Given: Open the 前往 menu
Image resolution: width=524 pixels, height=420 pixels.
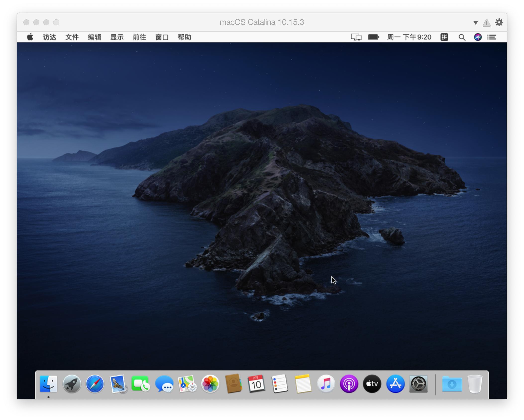Looking at the screenshot, I should (139, 37).
